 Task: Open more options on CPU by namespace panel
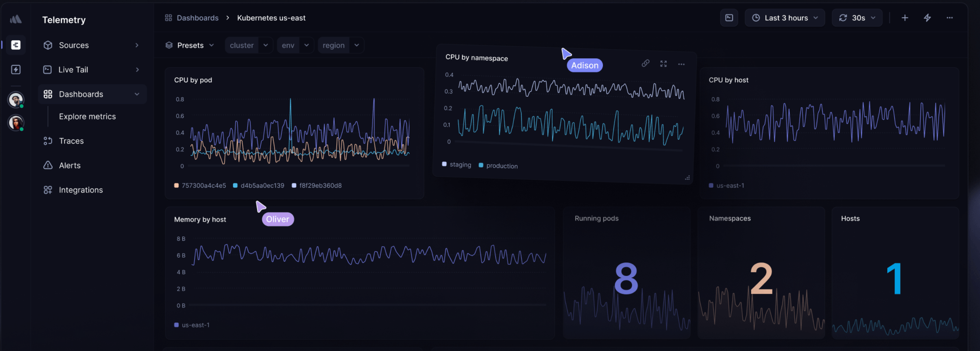[682, 64]
